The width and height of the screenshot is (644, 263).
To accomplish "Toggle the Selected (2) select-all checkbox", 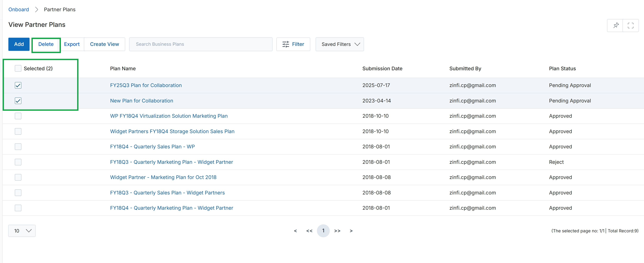I will [18, 68].
